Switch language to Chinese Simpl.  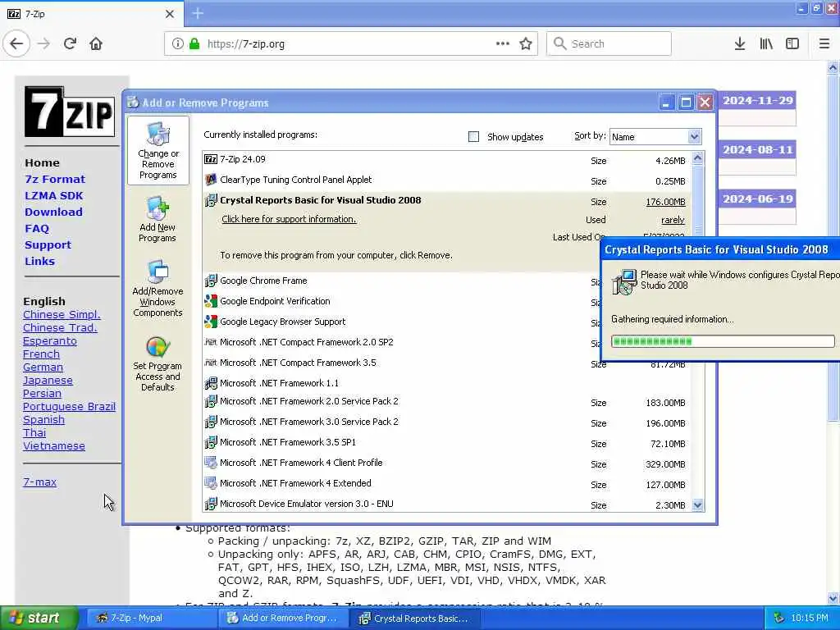[x=62, y=314]
